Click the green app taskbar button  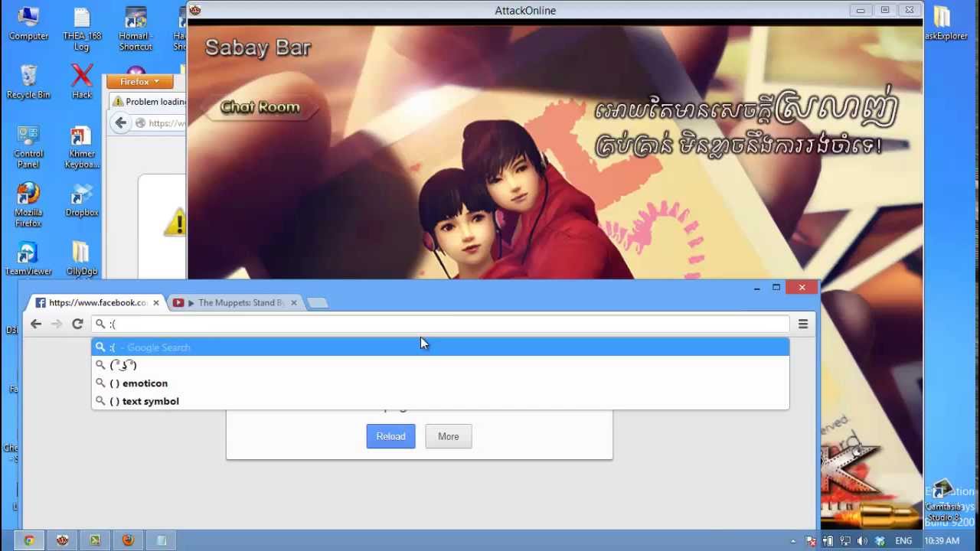point(95,540)
